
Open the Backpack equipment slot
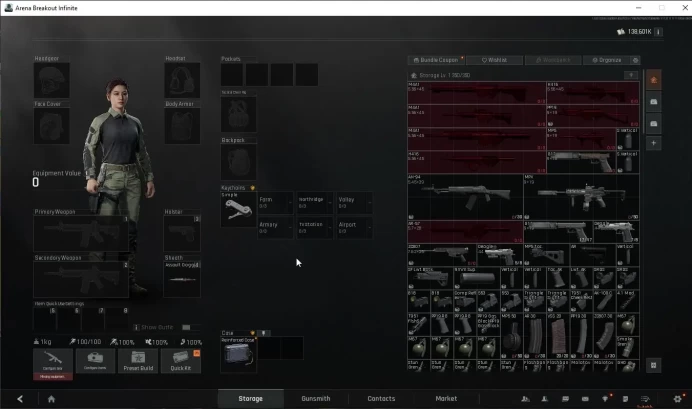238,161
